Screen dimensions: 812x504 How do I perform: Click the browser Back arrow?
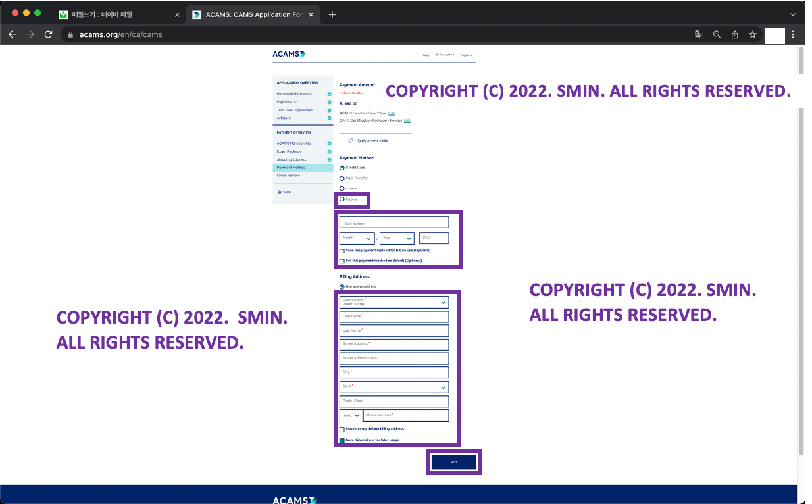tap(12, 34)
